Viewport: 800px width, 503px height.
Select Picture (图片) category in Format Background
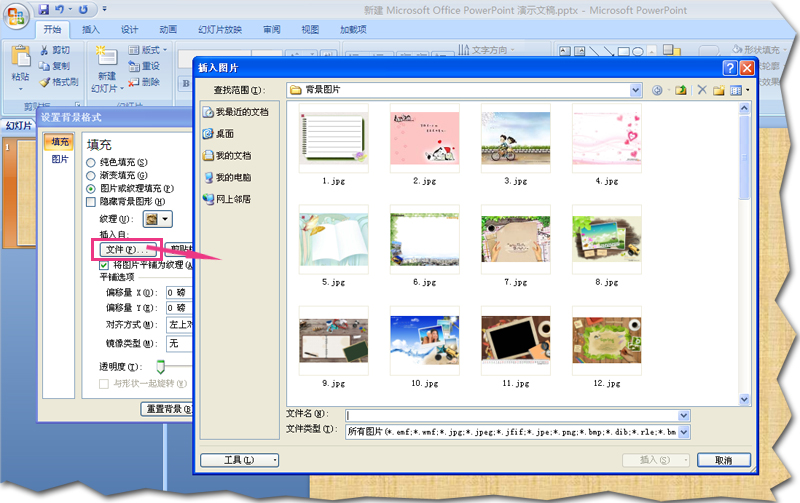pyautogui.click(x=60, y=159)
